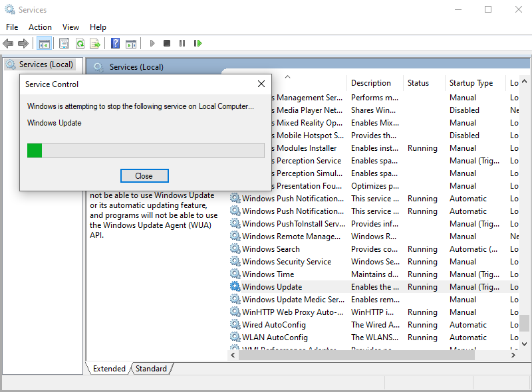Click the horizontal scrollbar left arrow

233,355
